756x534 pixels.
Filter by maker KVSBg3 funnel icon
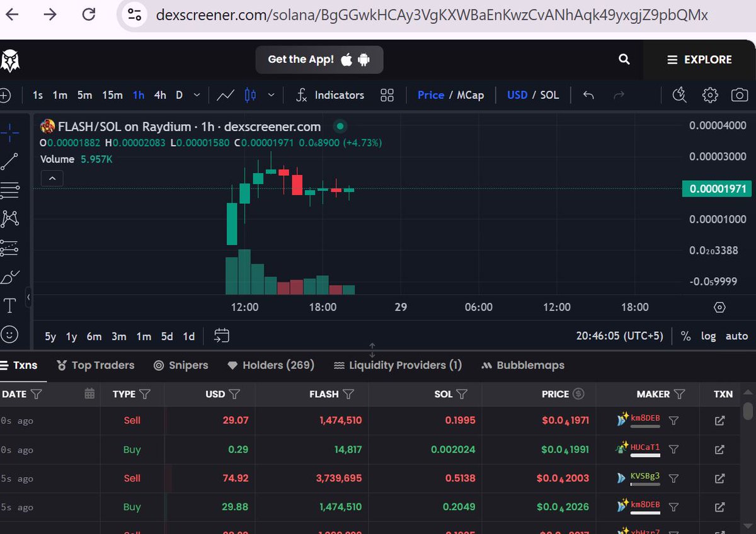(x=673, y=479)
